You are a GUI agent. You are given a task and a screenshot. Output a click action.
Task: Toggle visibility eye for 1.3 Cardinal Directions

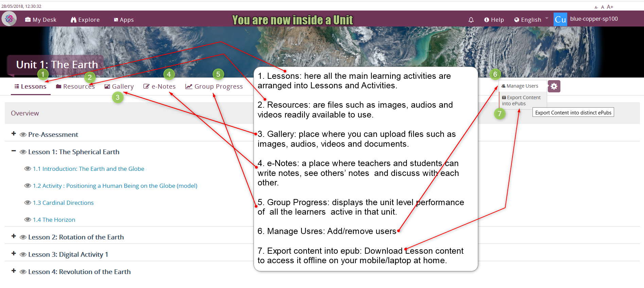coord(28,203)
